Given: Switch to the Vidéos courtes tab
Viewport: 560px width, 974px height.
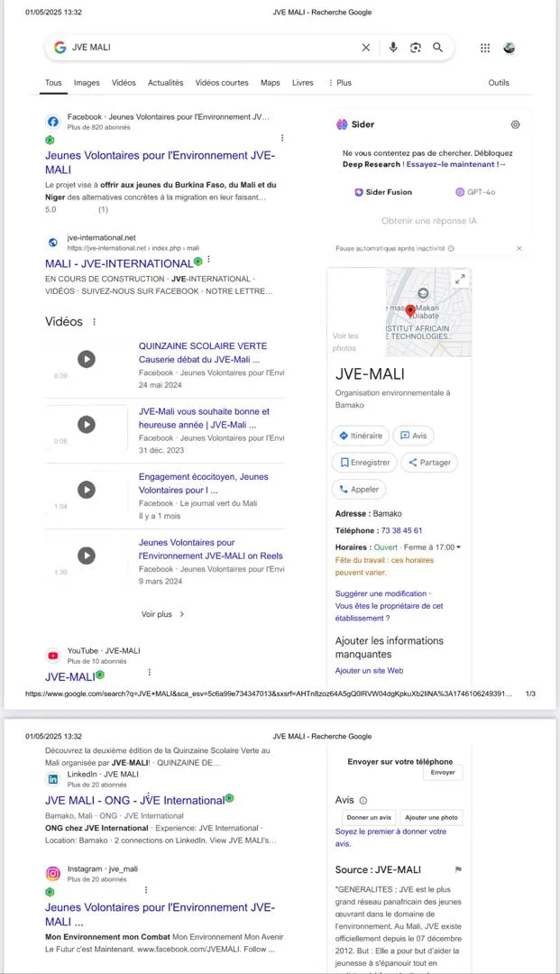Looking at the screenshot, I should 222,83.
